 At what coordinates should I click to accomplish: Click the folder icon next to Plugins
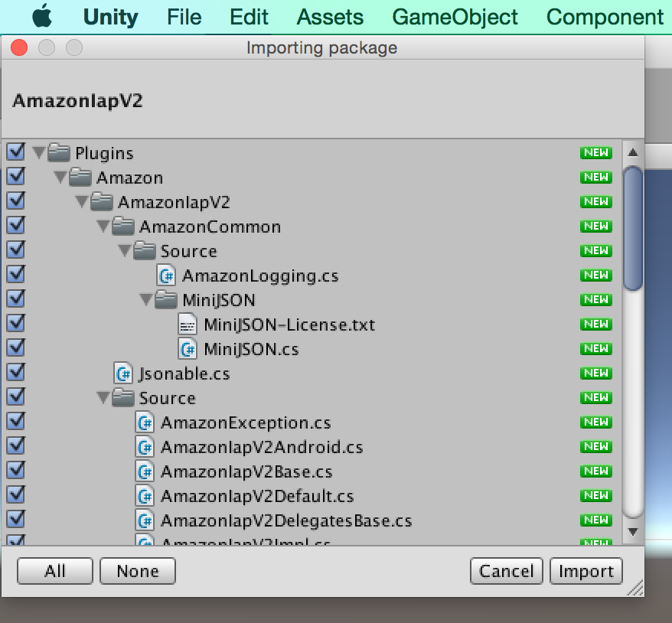(x=60, y=152)
